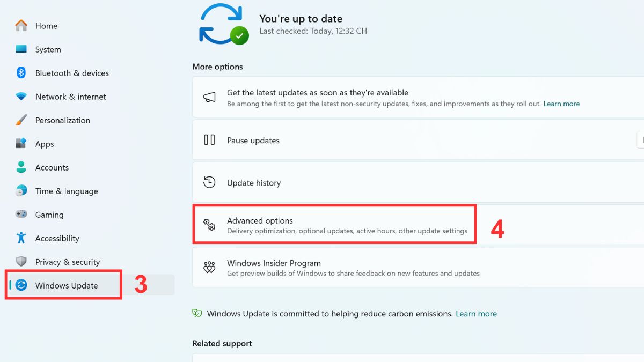Click the Windows Insider Program icon
644x362 pixels.
coord(209,267)
